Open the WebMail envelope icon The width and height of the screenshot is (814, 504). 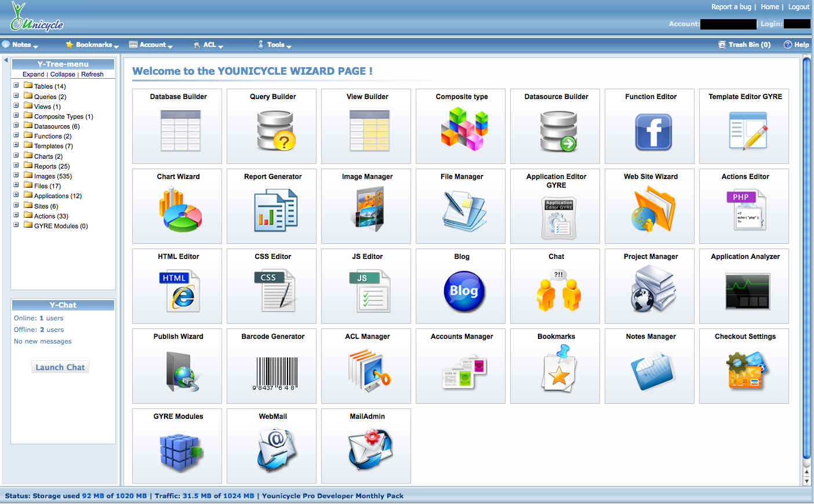pyautogui.click(x=275, y=450)
